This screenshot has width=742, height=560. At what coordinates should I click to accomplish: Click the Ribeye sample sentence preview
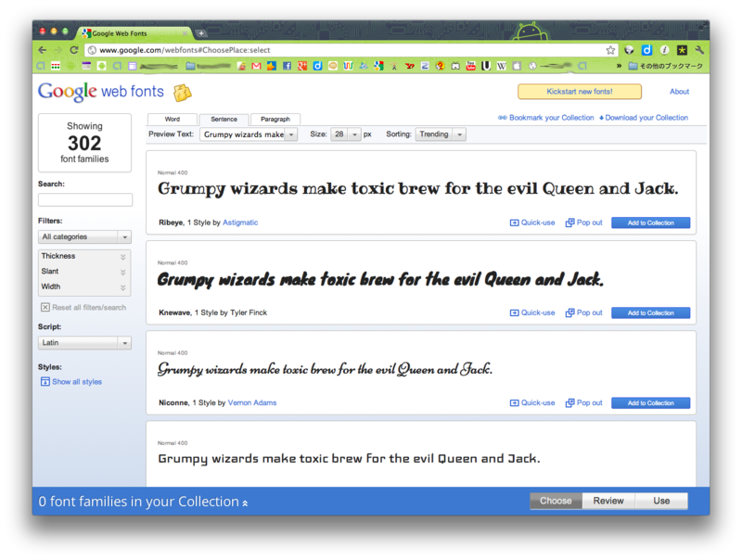click(x=418, y=189)
